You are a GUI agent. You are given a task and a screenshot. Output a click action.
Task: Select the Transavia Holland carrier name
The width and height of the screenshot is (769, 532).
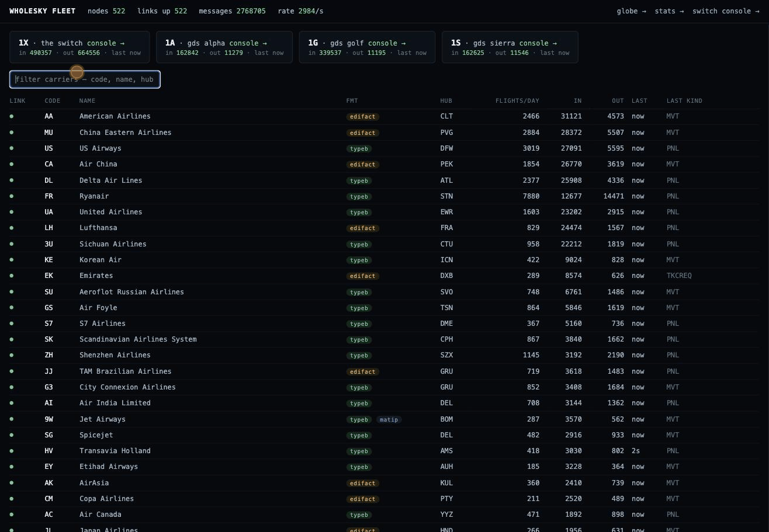(115, 451)
